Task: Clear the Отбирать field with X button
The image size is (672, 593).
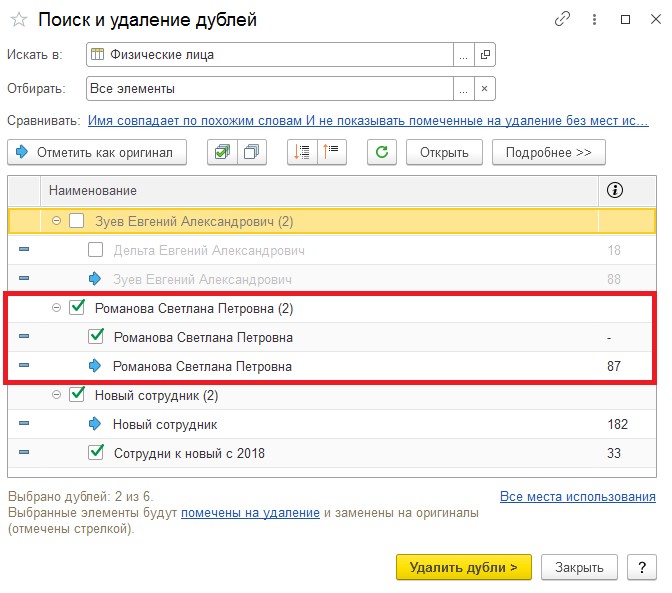Action: point(485,89)
